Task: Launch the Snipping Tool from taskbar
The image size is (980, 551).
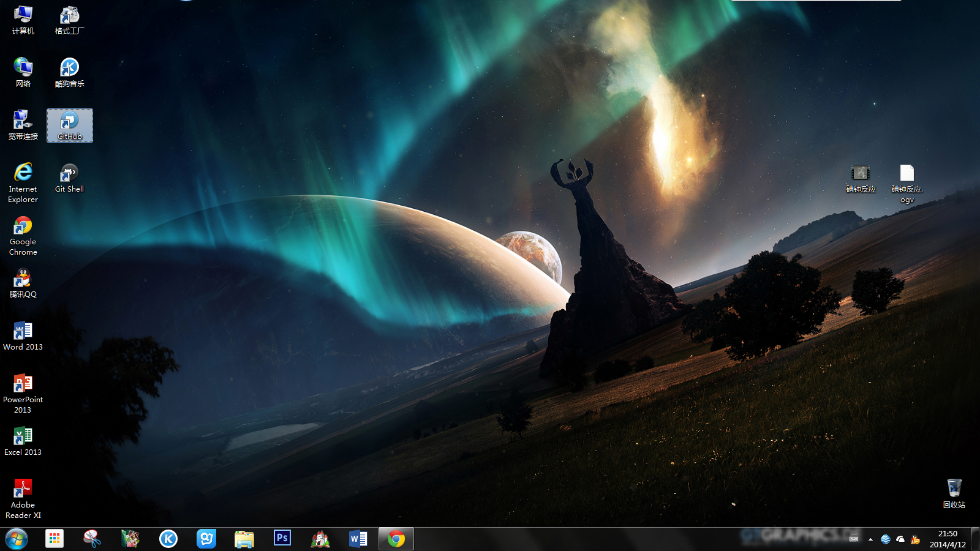Action: (92, 539)
